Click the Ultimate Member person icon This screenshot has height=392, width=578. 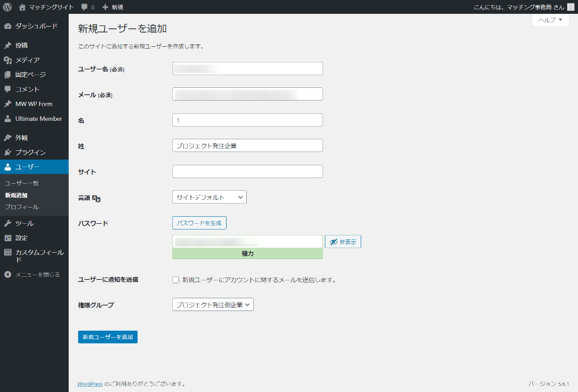(x=8, y=119)
